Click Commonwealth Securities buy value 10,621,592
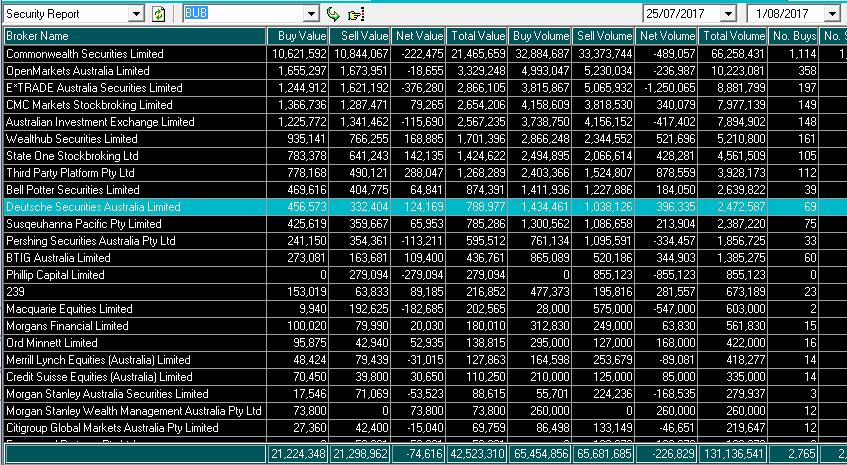 pos(299,54)
